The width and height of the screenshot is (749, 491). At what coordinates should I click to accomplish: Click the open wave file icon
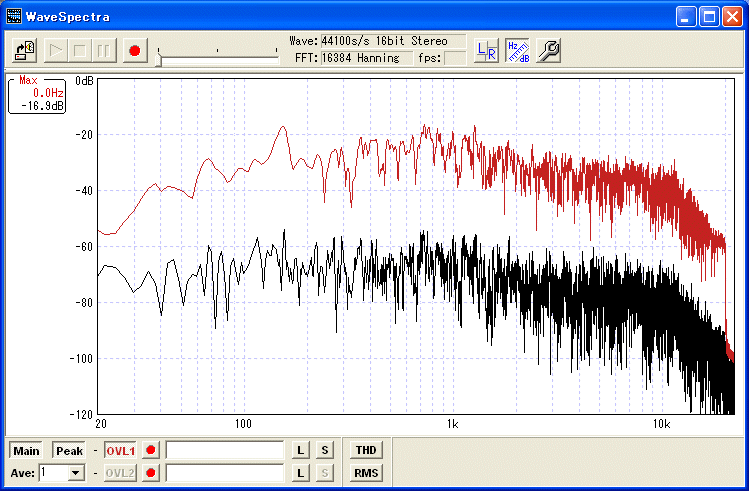click(x=25, y=50)
